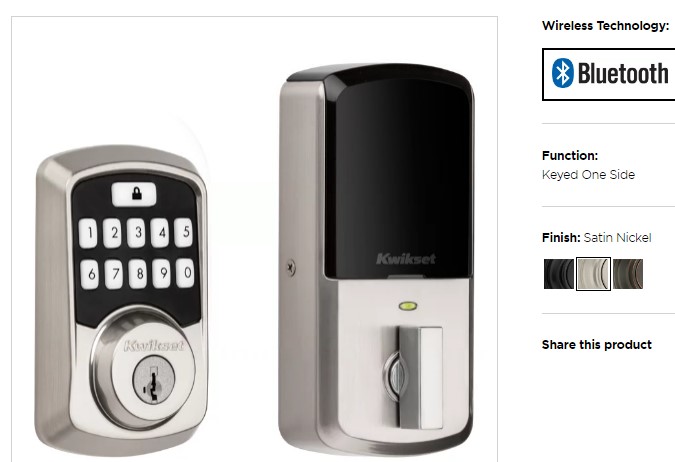Click the Kwikset engraving on the deadbolt cylinder
This screenshot has height=462, width=675.
154,346
